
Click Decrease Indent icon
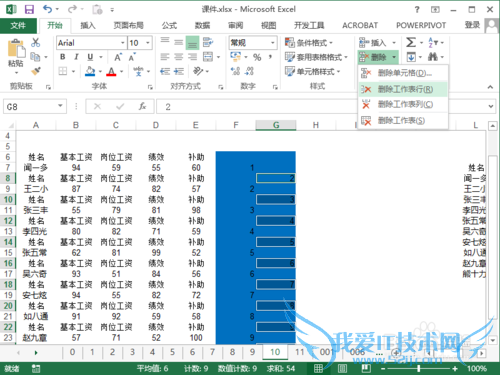[x=165, y=71]
